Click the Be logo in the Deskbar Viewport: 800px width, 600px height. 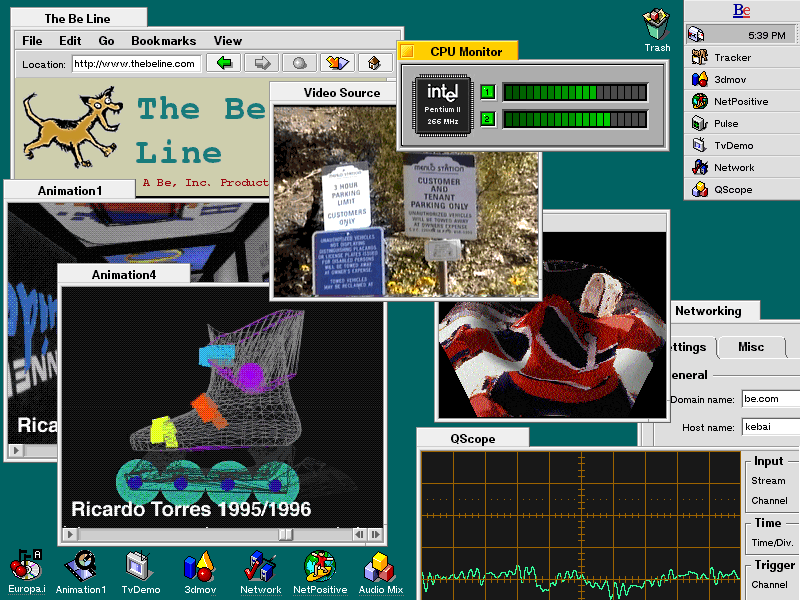[x=741, y=10]
